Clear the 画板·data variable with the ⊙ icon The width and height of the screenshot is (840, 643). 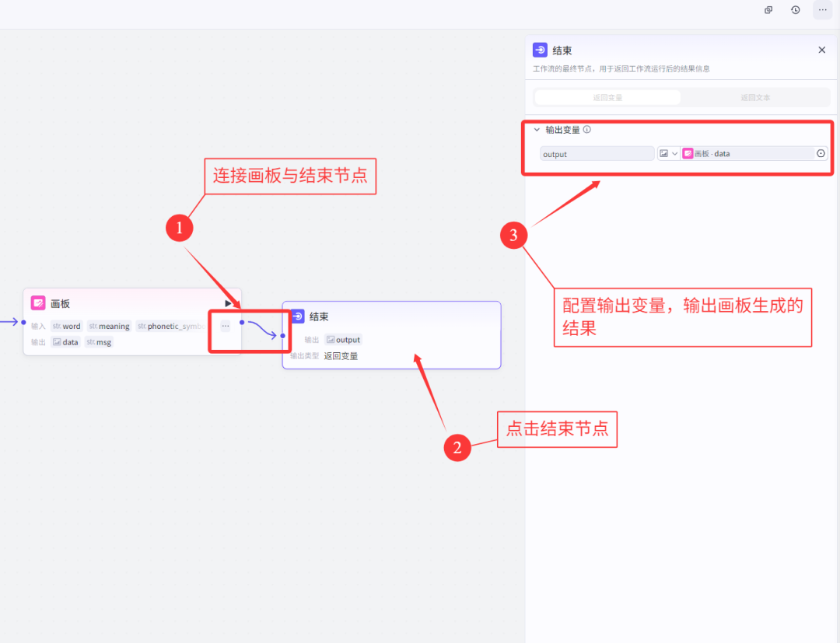[821, 153]
